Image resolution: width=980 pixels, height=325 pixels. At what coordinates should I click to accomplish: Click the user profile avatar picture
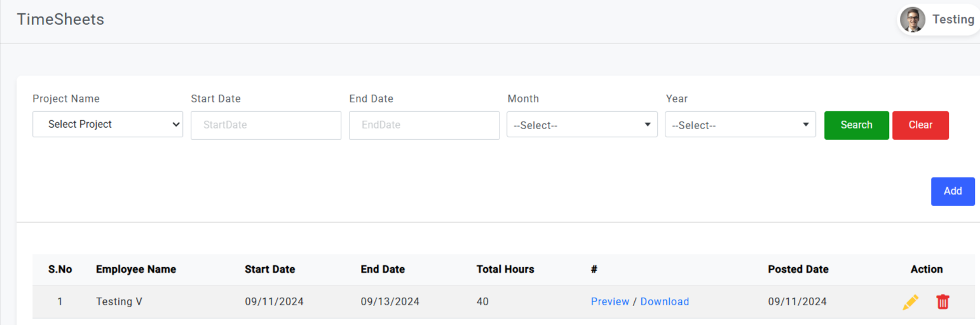tap(913, 20)
